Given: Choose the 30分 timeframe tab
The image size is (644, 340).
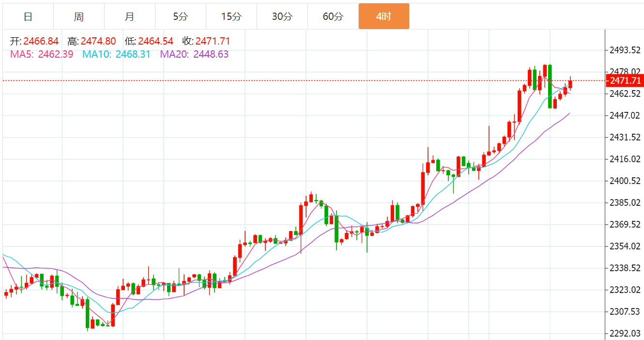Looking at the screenshot, I should [282, 16].
